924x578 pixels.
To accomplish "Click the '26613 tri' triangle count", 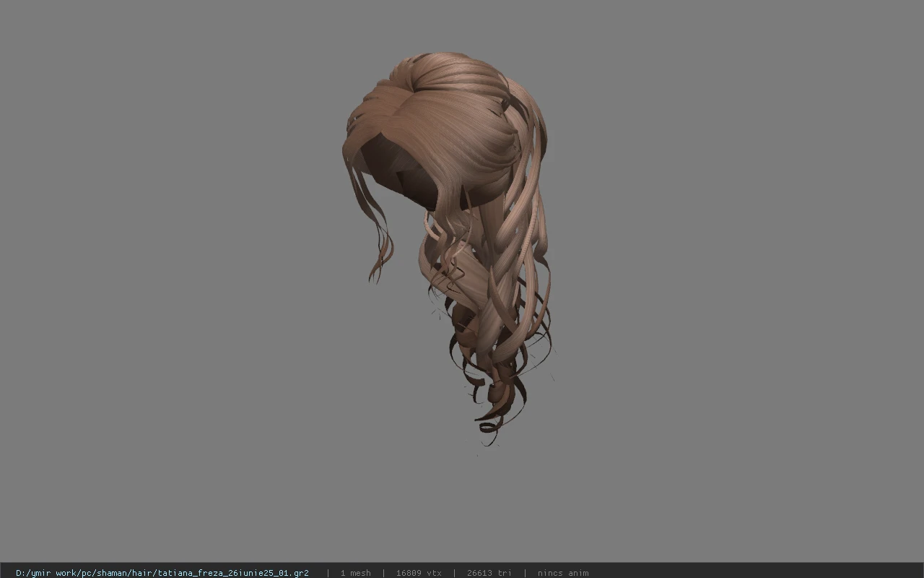I will [x=489, y=573].
